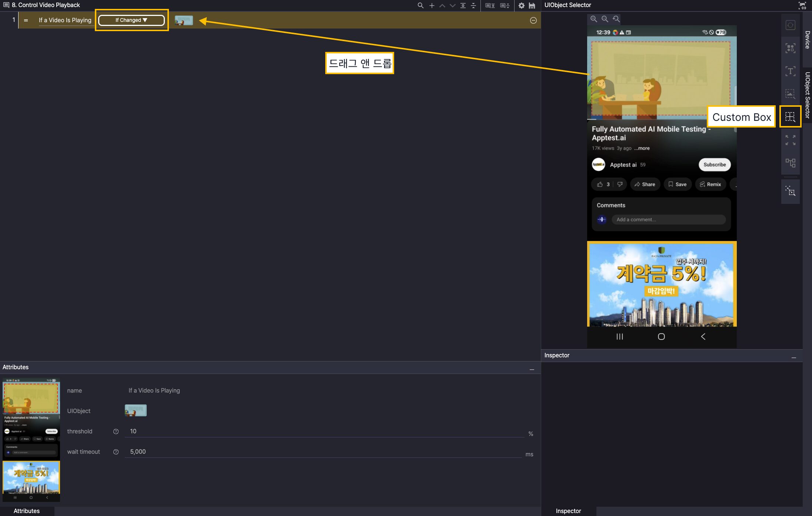812x516 pixels.
Task: Click the UIObject thumbnail in Attributes
Action: (x=136, y=410)
